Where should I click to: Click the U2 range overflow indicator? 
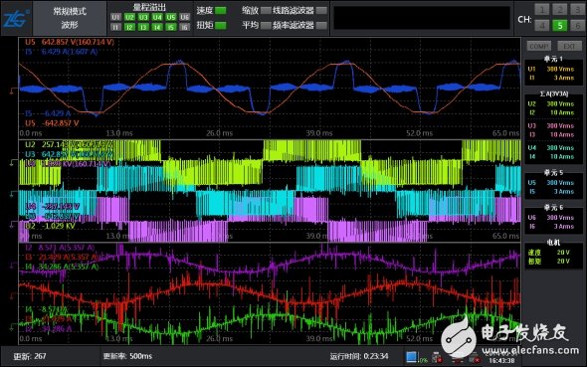point(129,17)
